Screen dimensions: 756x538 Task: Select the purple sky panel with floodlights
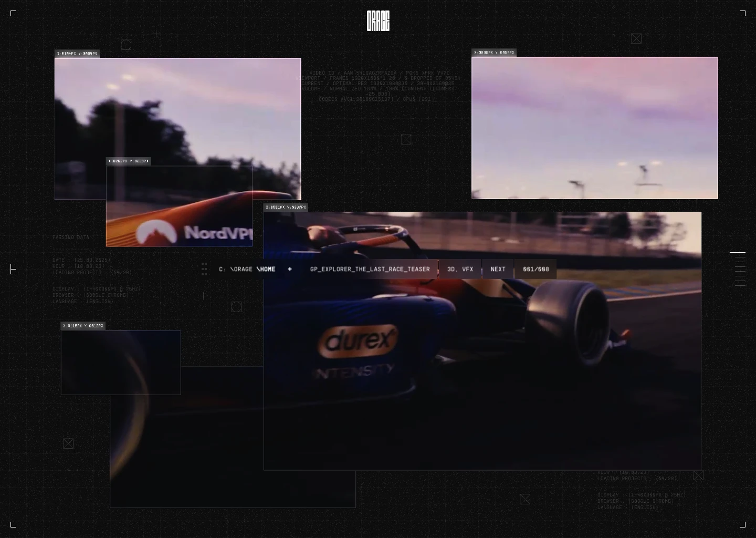pyautogui.click(x=595, y=128)
